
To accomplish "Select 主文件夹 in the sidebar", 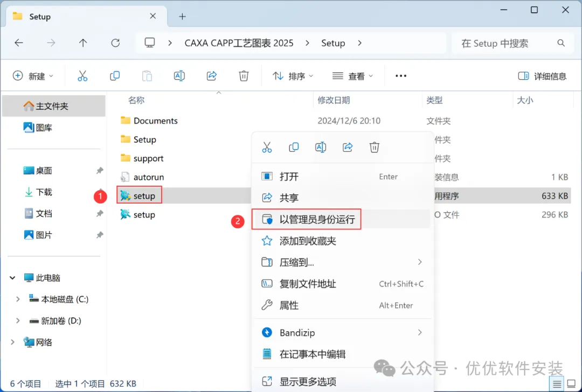I will click(x=54, y=106).
